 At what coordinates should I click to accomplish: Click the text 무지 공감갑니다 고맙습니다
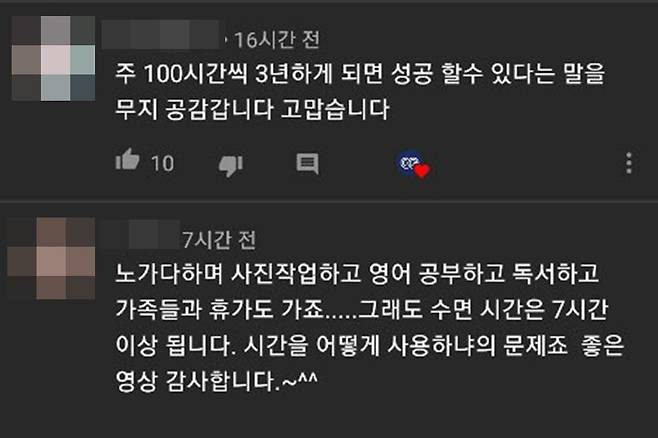pos(252,109)
